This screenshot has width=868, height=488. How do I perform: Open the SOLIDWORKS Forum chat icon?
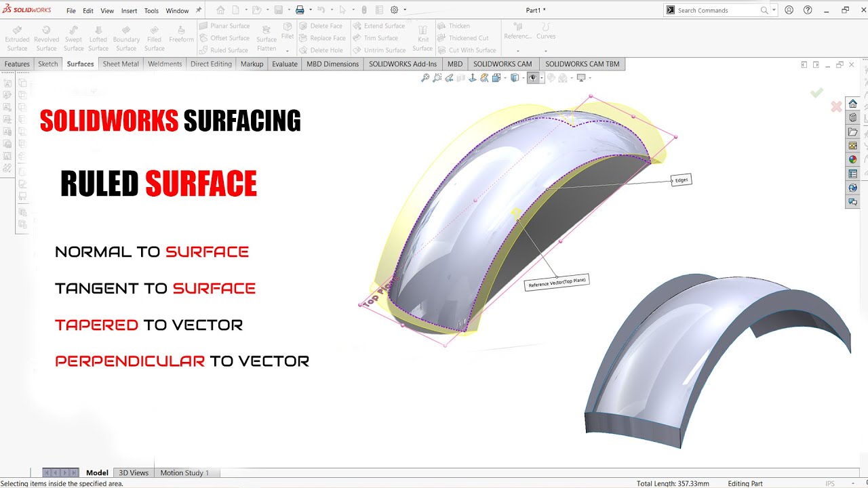pyautogui.click(x=853, y=202)
